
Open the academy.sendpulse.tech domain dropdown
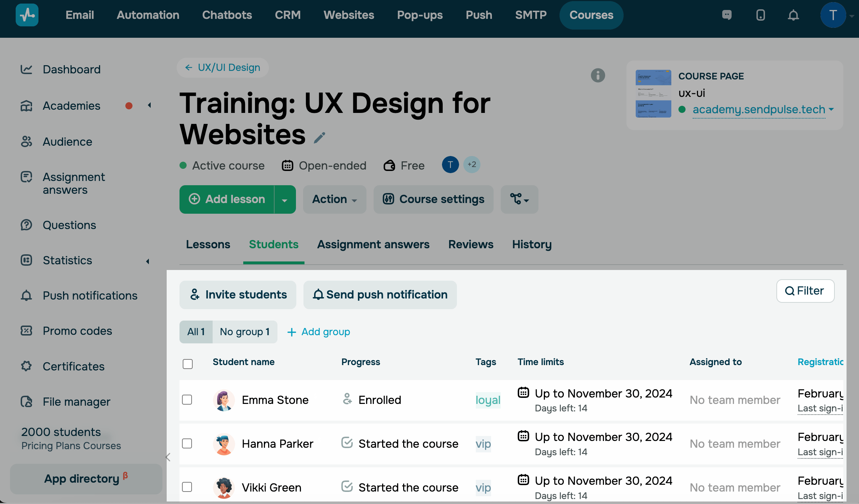(x=831, y=109)
